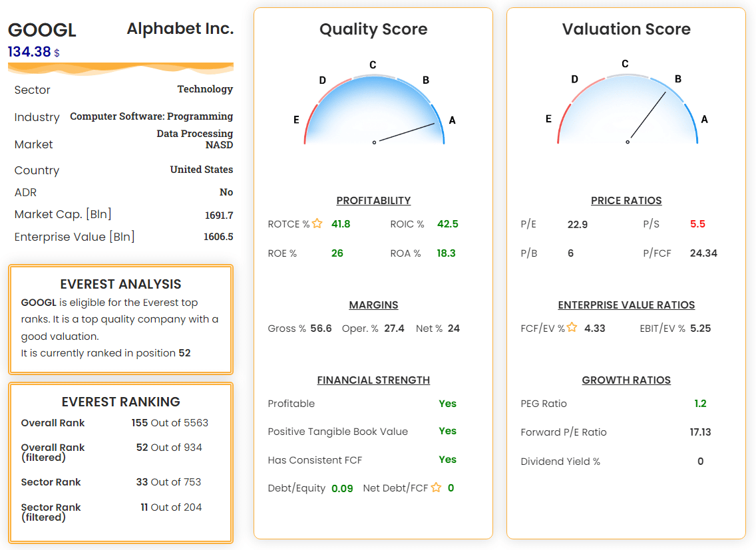This screenshot has width=756, height=550.
Task: Open the FINANCIAL STRENGTH section heading
Action: 373,380
